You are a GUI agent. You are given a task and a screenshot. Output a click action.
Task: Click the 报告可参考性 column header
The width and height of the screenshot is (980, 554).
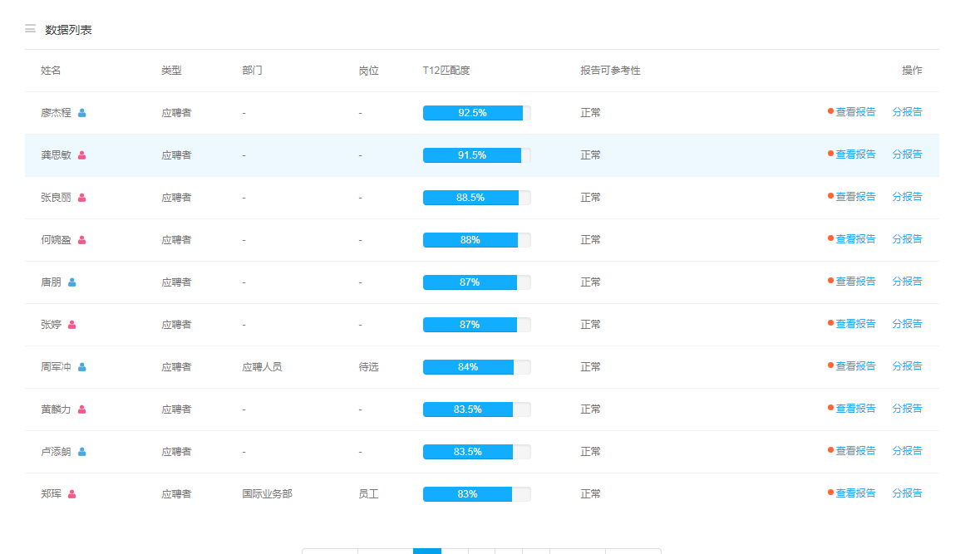pyautogui.click(x=610, y=71)
